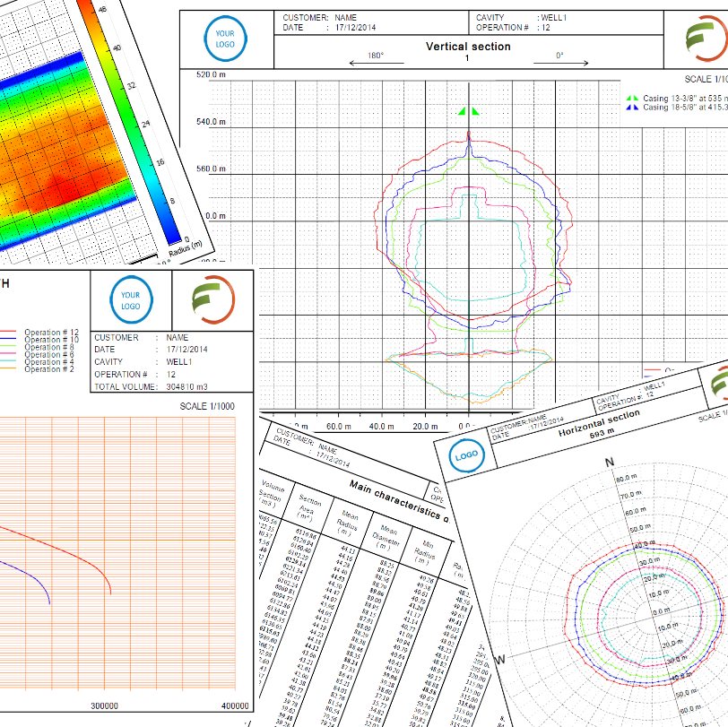Screen dimensions: 728x727
Task: Click WELL1 value in the CAVITY info row
Action: (179, 361)
